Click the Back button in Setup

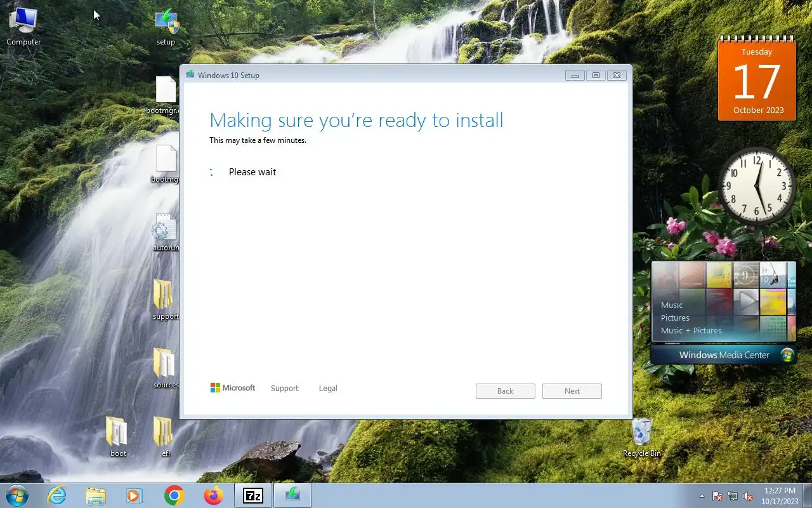point(506,391)
